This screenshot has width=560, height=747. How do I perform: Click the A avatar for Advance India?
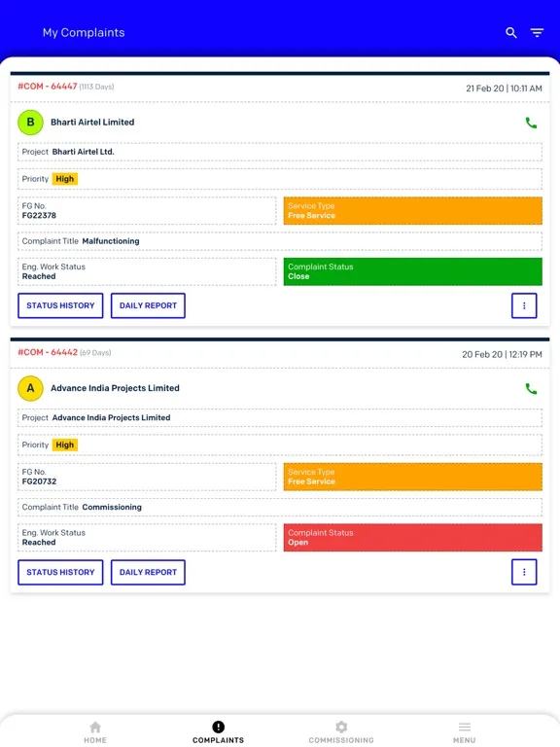click(30, 388)
